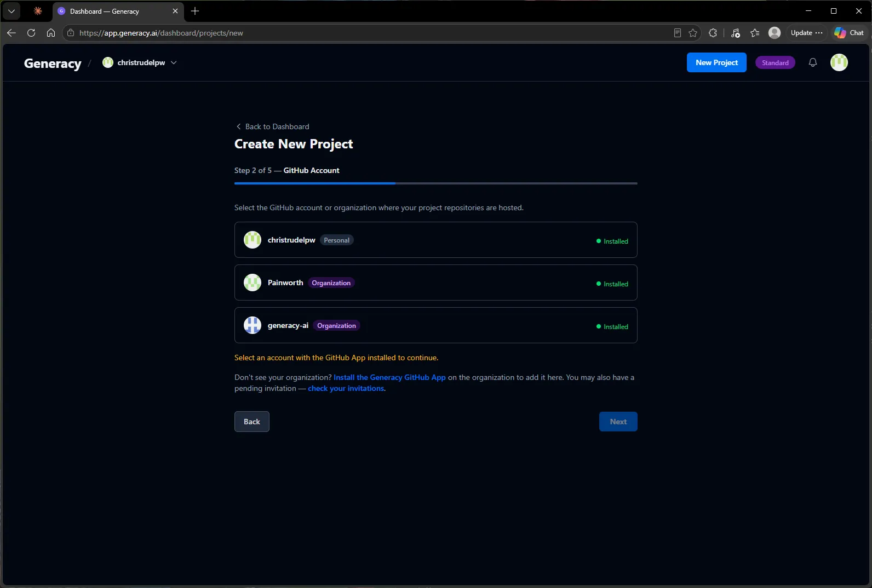
Task: Go Back to Dashboard
Action: pos(272,126)
